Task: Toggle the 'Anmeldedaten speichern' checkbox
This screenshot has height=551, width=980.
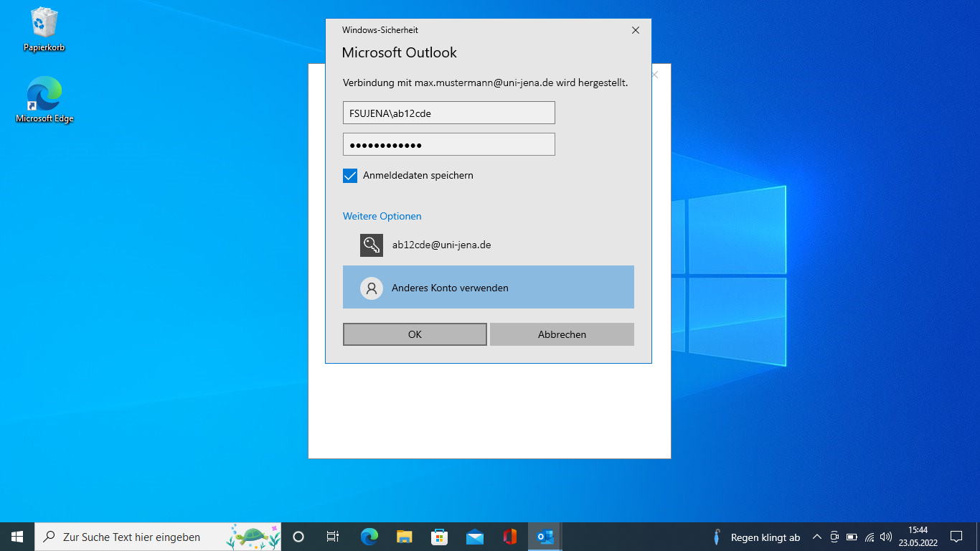Action: coord(350,176)
